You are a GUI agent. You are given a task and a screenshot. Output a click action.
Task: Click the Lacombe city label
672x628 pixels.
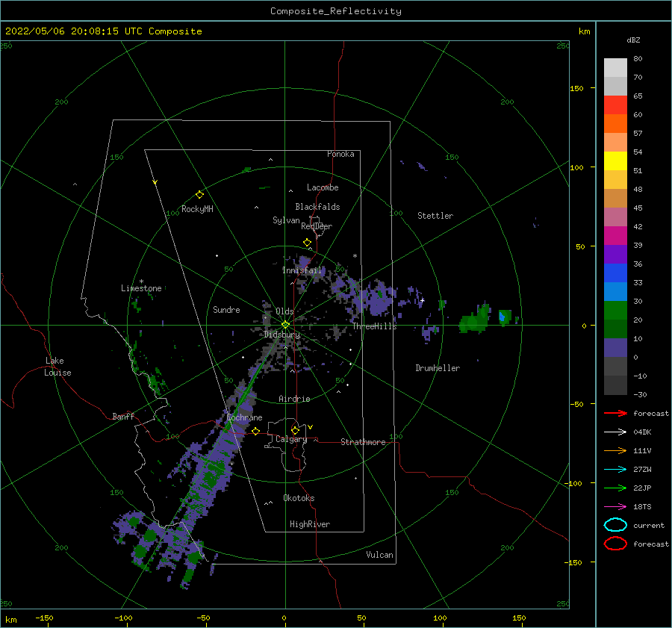point(323,187)
